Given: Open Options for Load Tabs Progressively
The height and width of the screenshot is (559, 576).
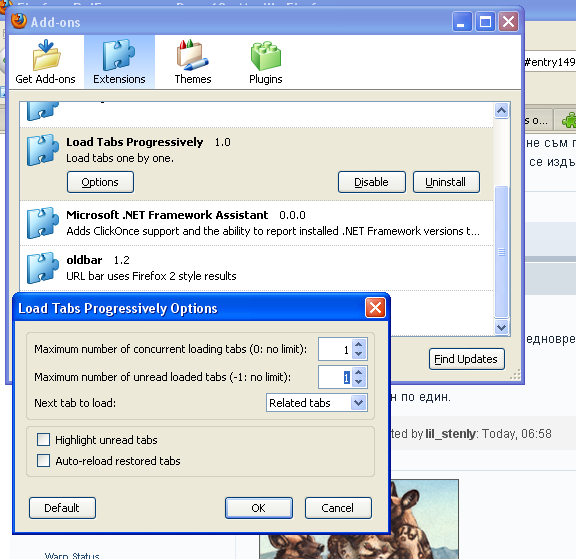Looking at the screenshot, I should pos(100,182).
